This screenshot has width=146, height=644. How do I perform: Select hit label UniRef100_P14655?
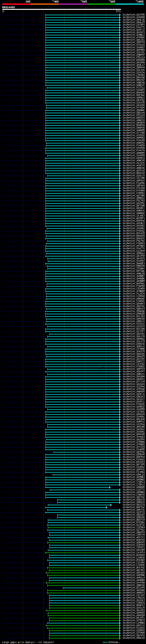[133, 449]
